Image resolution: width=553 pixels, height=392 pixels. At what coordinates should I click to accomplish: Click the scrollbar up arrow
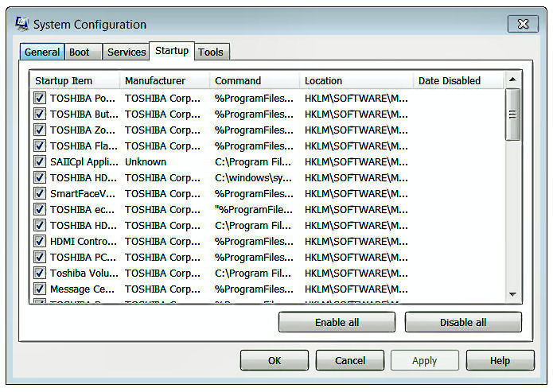click(512, 80)
